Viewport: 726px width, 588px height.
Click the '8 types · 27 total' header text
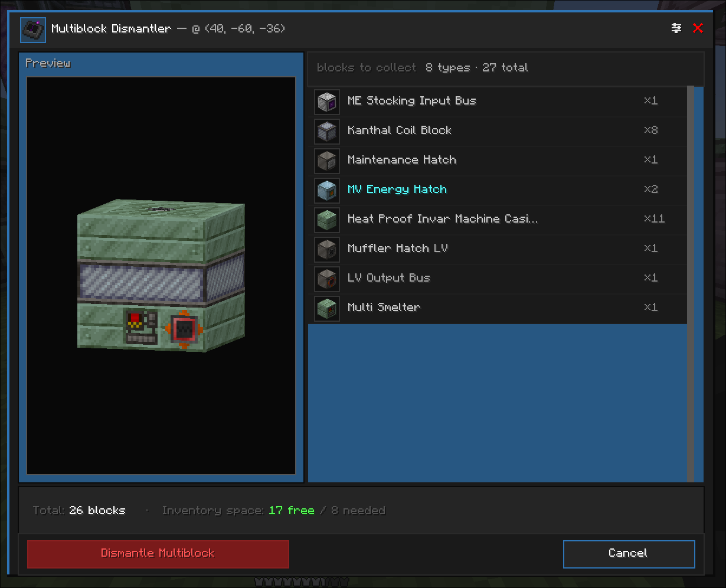[476, 68]
